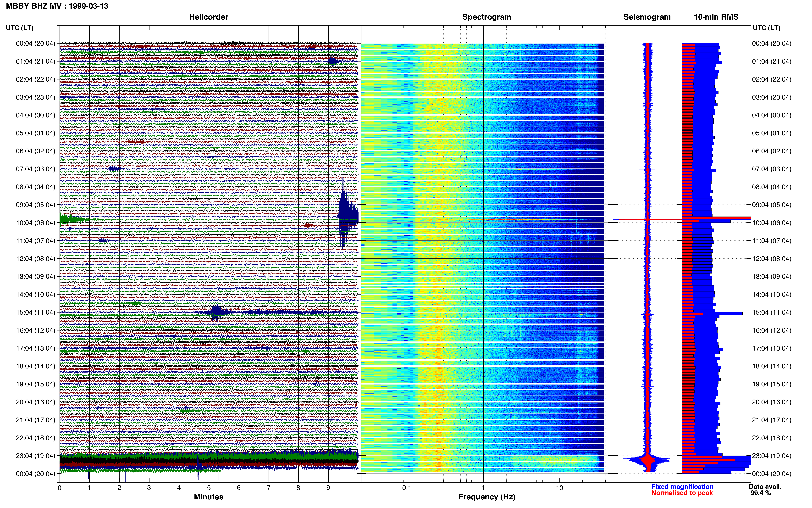Viewport: 812px width, 508px height.
Task: Click the right 'UTC (LT)' axis label
Action: 767,28
